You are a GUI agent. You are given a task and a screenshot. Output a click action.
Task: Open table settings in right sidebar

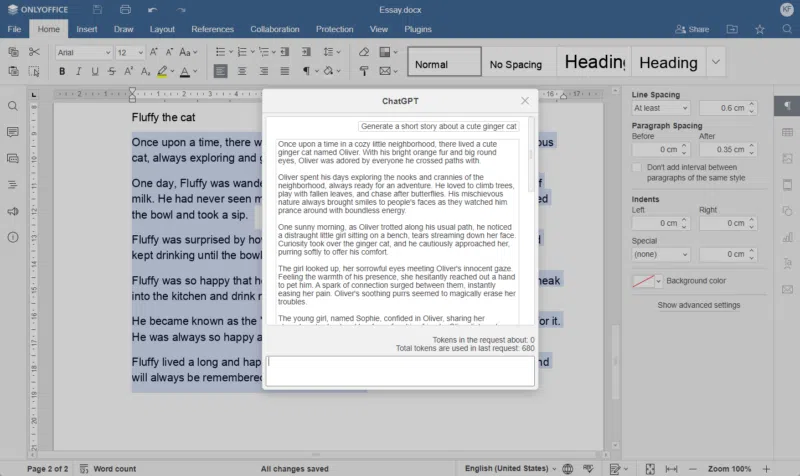click(x=787, y=132)
